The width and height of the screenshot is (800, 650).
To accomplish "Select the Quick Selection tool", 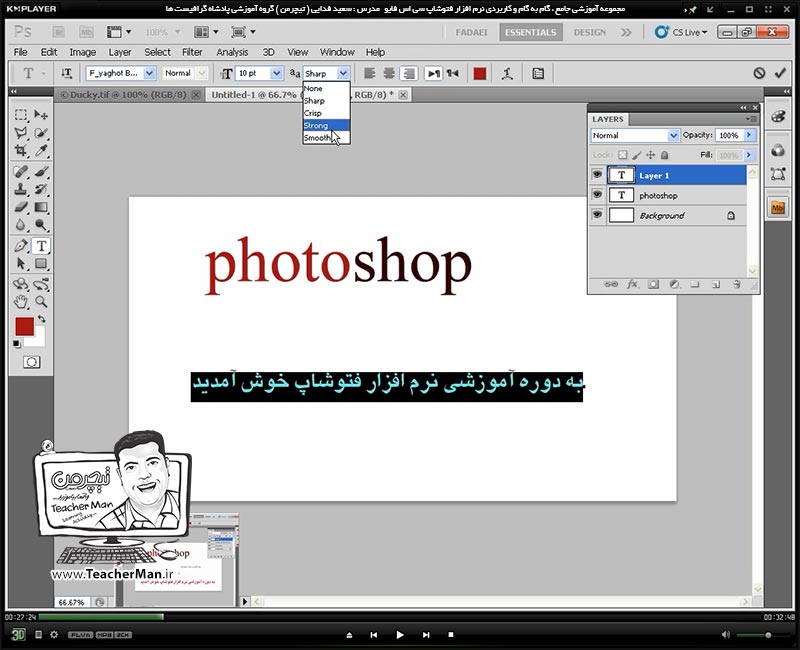I will point(41,133).
